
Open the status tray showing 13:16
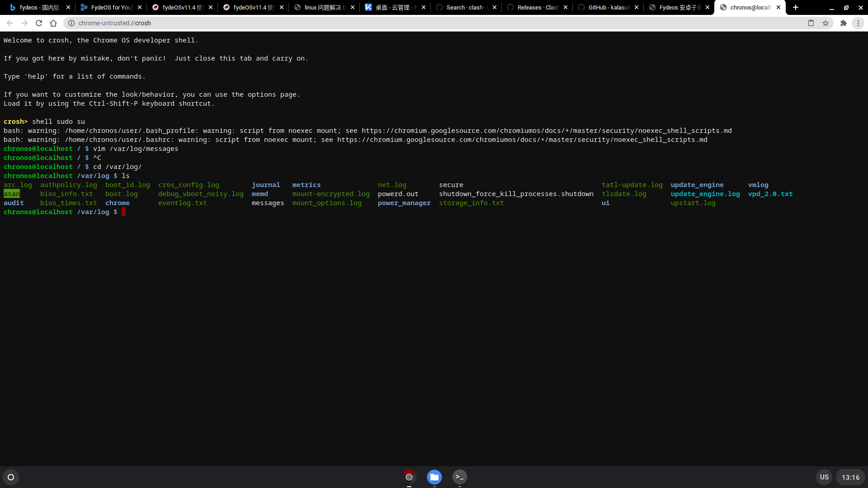850,477
